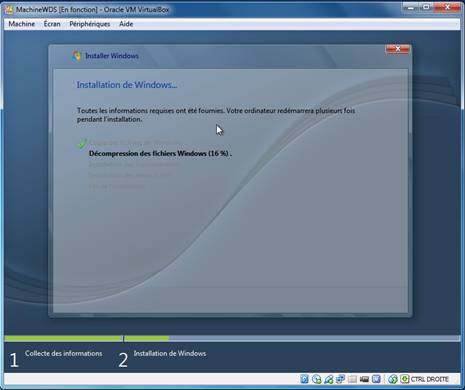Click the shared folders status icon

[352, 379]
